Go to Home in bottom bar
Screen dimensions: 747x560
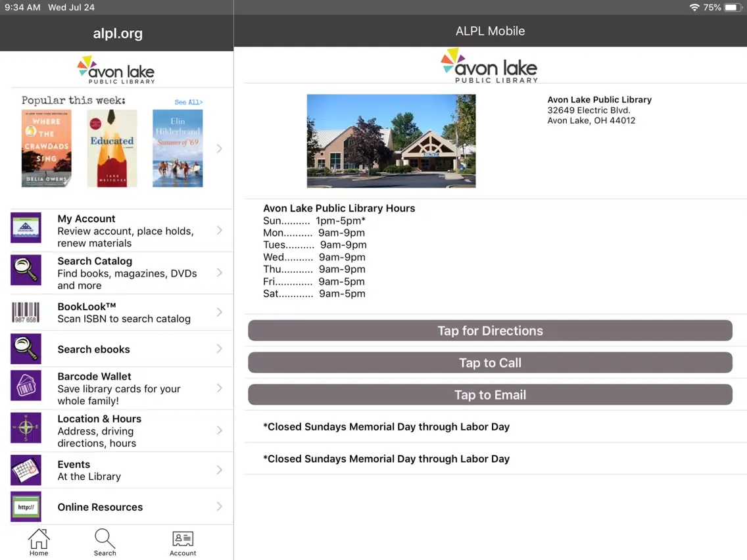(x=39, y=542)
